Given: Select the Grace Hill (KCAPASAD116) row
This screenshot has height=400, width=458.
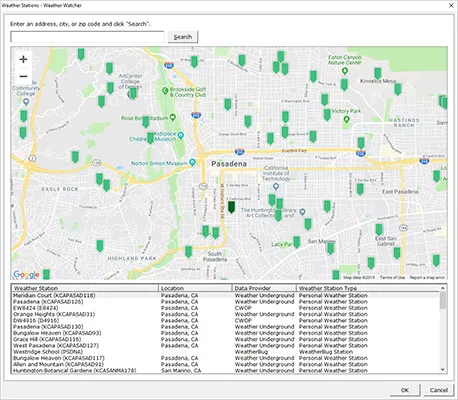Looking at the screenshot, I should [x=226, y=339].
